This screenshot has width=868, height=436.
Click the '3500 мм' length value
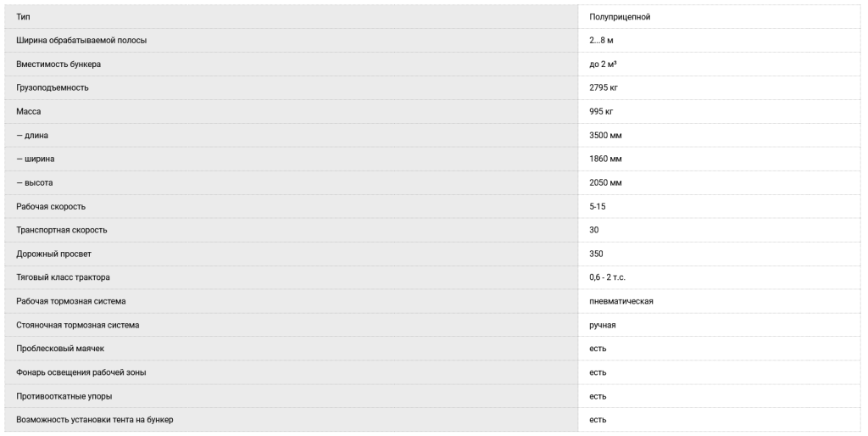click(x=606, y=136)
